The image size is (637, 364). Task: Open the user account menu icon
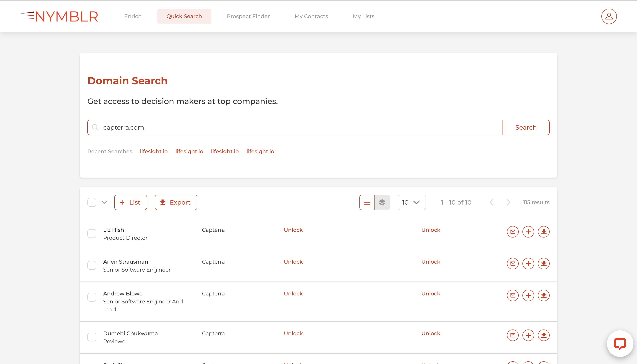pyautogui.click(x=608, y=16)
